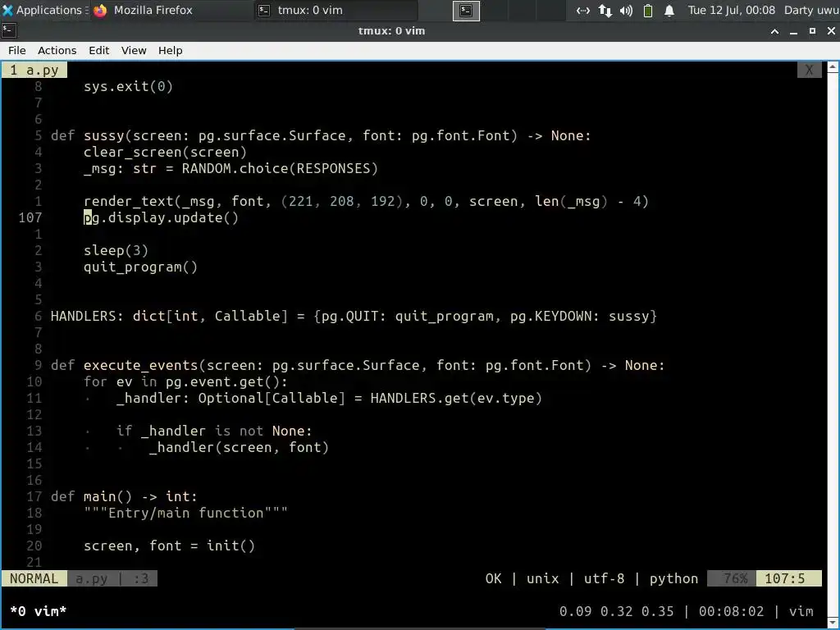Click the 'pg.display.update()' line
This screenshot has height=630, width=840.
pos(161,217)
